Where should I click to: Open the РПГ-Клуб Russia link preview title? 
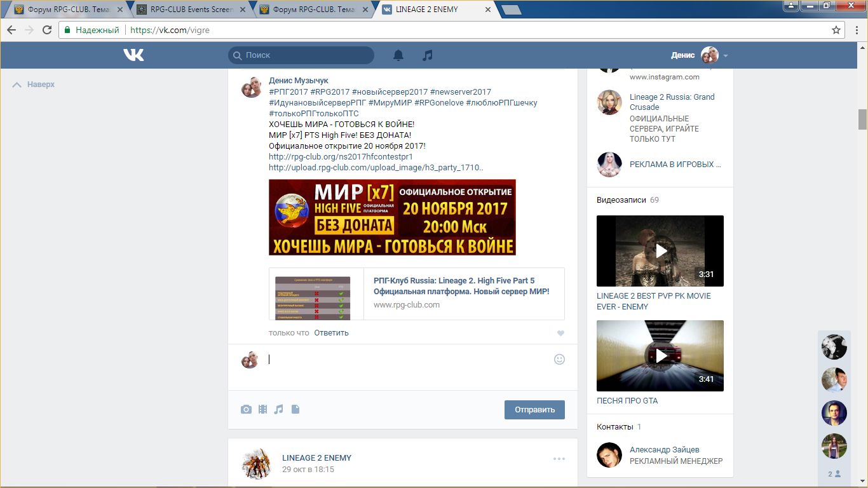click(461, 286)
